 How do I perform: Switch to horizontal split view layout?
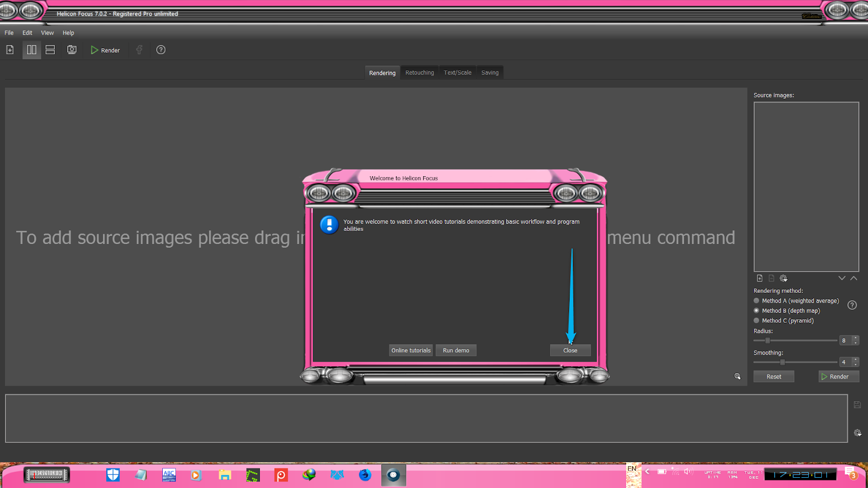pyautogui.click(x=50, y=50)
